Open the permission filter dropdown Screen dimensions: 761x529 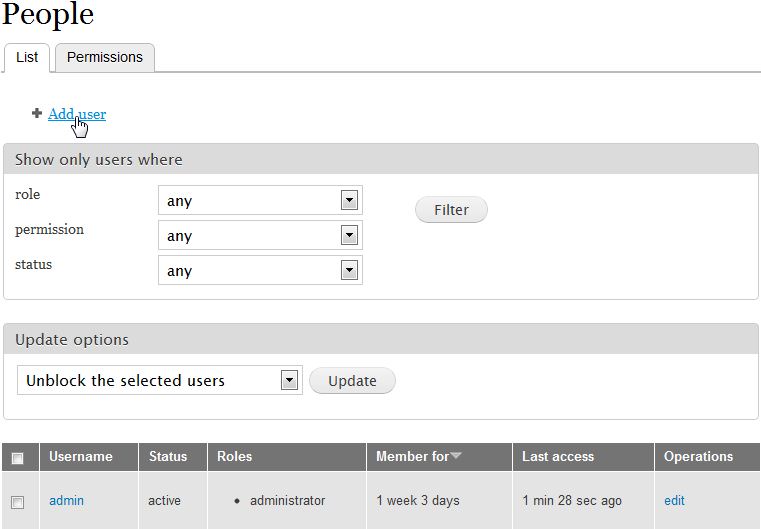click(x=260, y=235)
